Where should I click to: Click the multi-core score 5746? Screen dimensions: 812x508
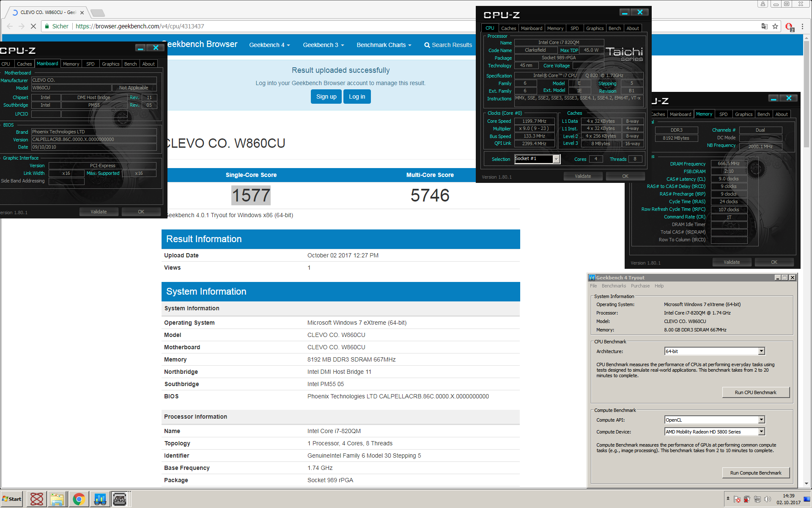(430, 196)
